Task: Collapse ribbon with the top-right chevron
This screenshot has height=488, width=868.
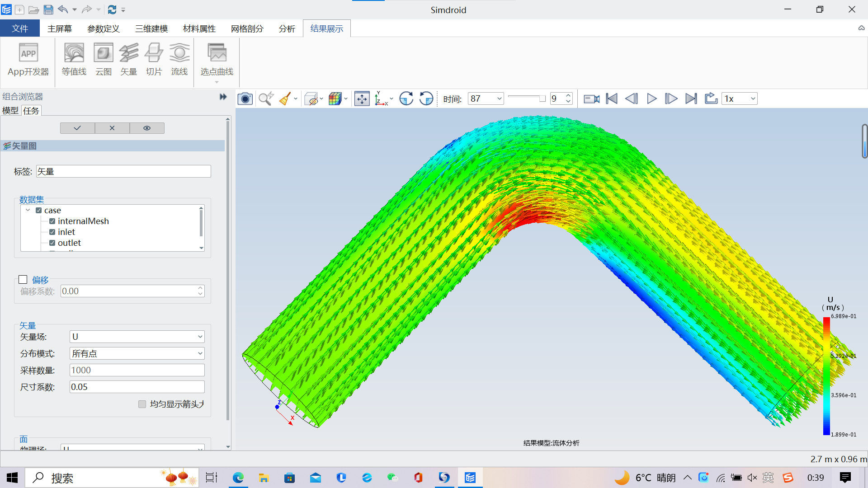Action: [861, 28]
